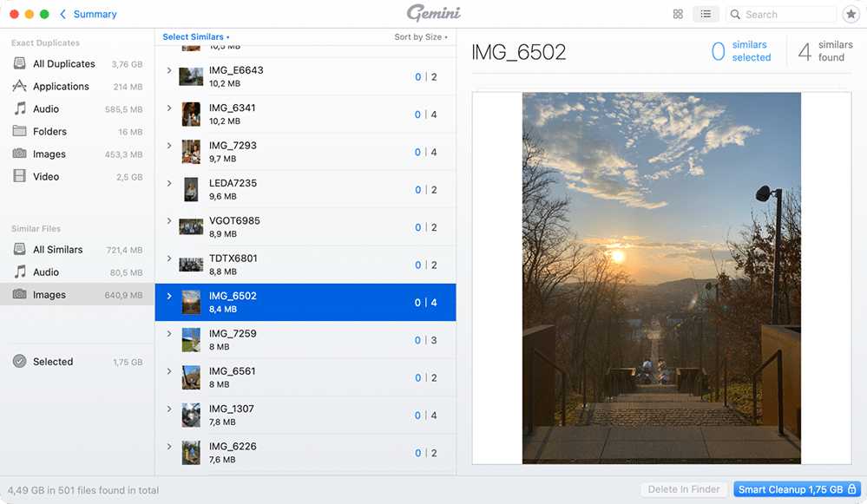The height and width of the screenshot is (504, 867).
Task: Click the Audio icon under Exact Duplicates
Action: 20,109
